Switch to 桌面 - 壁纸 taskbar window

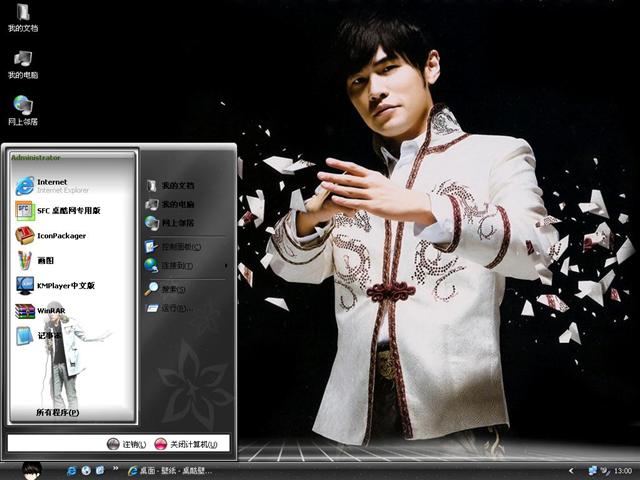click(x=170, y=470)
